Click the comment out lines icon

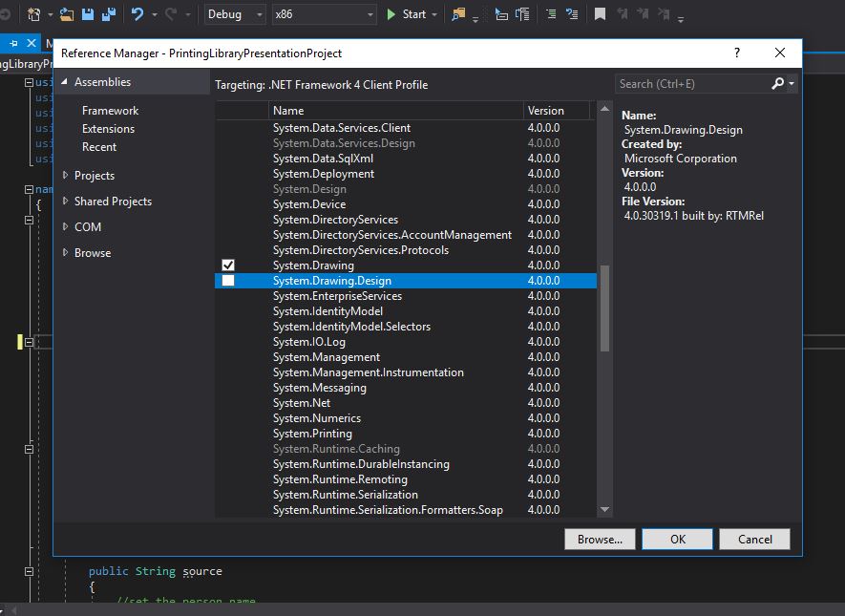click(551, 14)
